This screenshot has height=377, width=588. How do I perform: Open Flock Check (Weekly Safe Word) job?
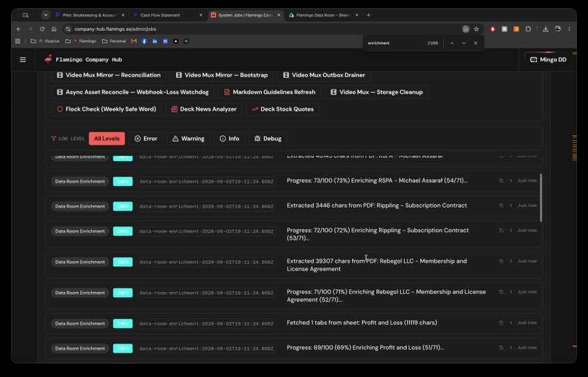[107, 109]
